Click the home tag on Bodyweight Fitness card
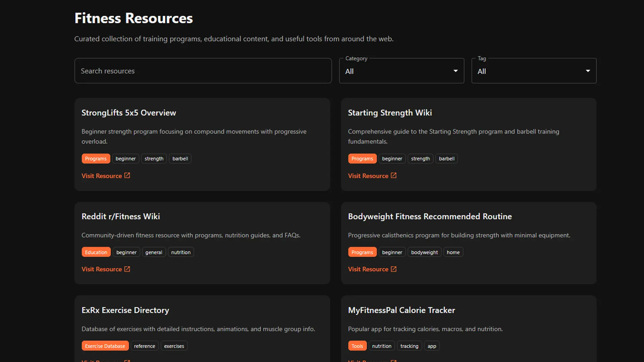 pos(453,252)
